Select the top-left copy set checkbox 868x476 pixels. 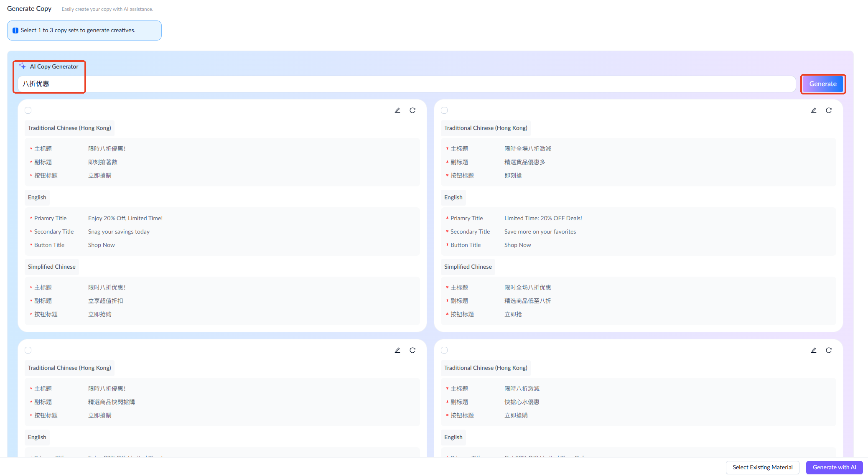28,110
